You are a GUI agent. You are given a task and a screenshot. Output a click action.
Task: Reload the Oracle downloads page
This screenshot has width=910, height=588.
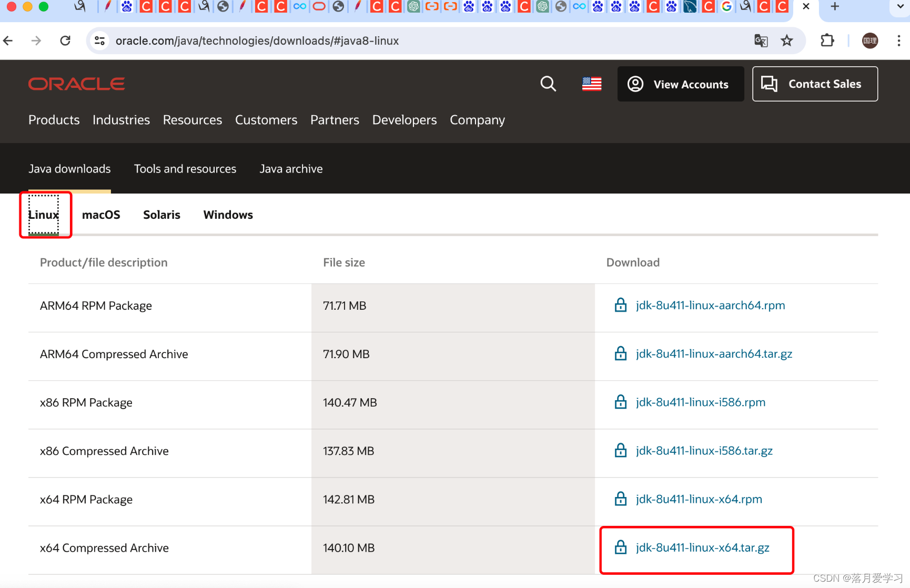point(65,40)
